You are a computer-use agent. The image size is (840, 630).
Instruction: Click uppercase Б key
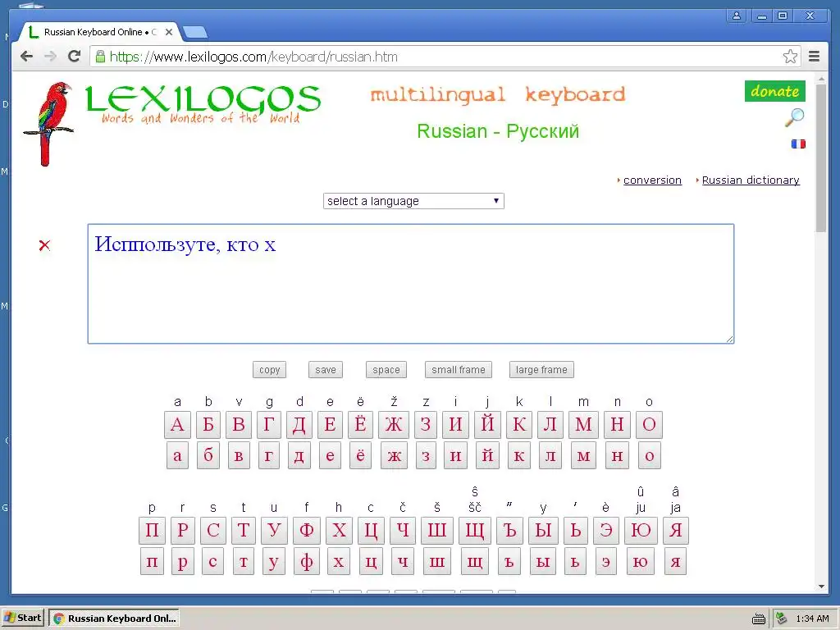pos(208,424)
